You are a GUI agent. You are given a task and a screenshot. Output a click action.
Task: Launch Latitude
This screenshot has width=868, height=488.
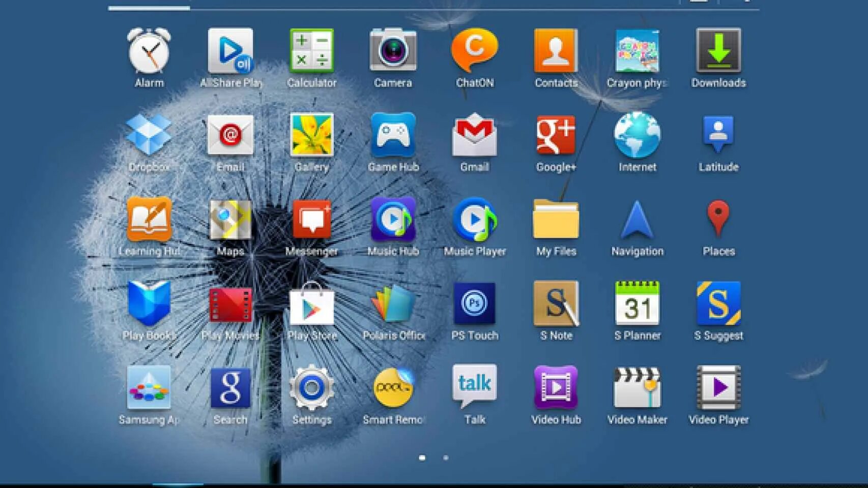point(718,134)
